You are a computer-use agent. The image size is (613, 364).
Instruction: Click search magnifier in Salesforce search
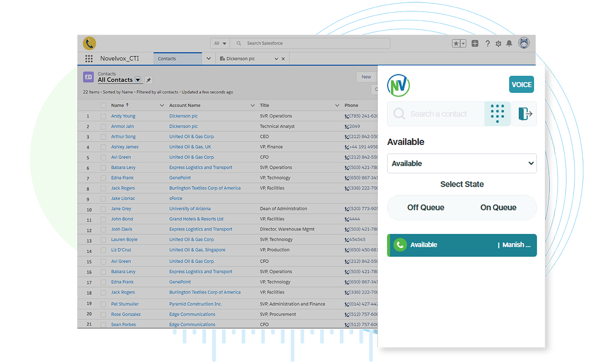(239, 43)
